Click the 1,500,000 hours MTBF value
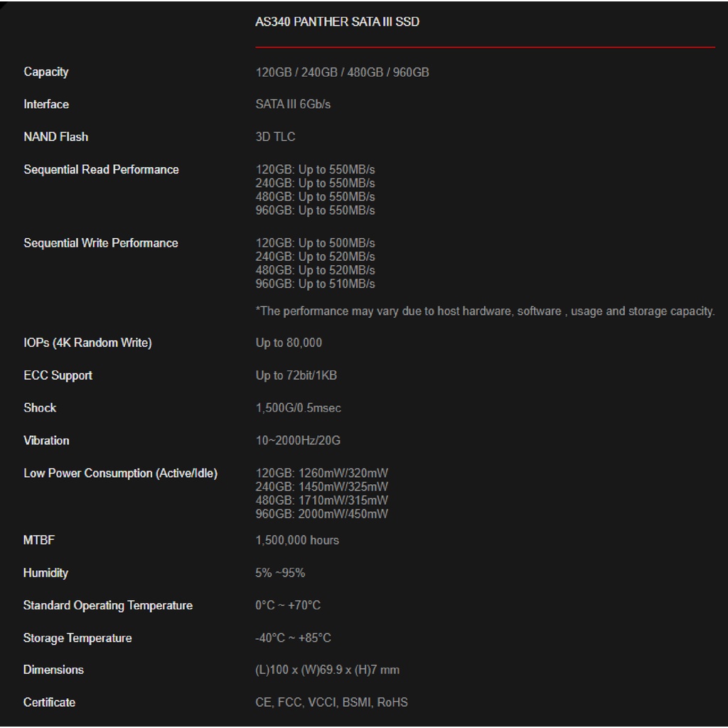 click(x=297, y=540)
